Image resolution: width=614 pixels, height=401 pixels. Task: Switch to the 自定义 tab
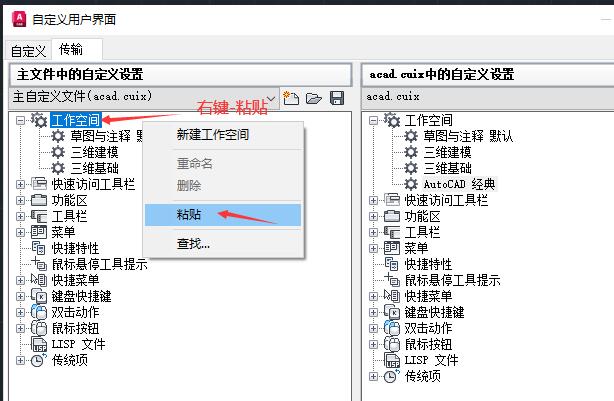28,51
